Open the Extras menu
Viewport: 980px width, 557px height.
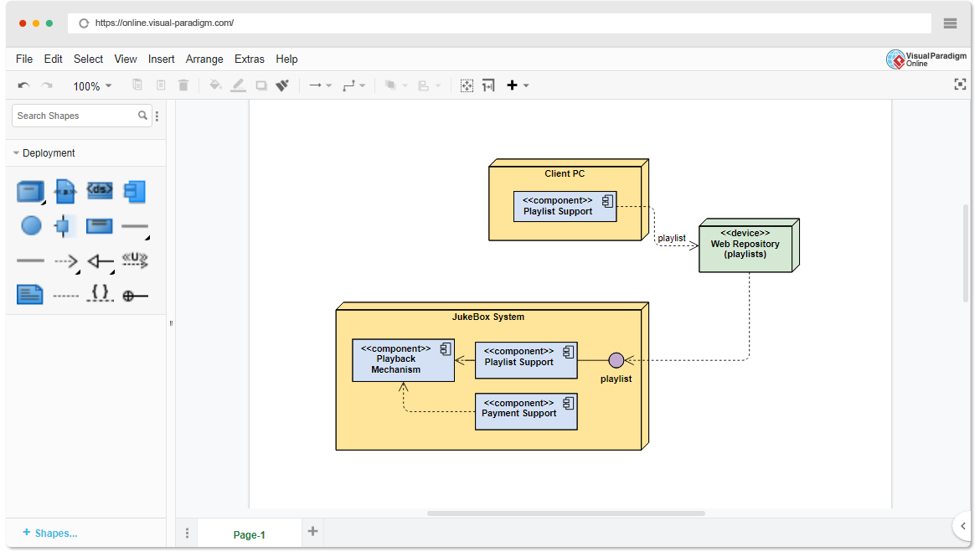[x=250, y=59]
